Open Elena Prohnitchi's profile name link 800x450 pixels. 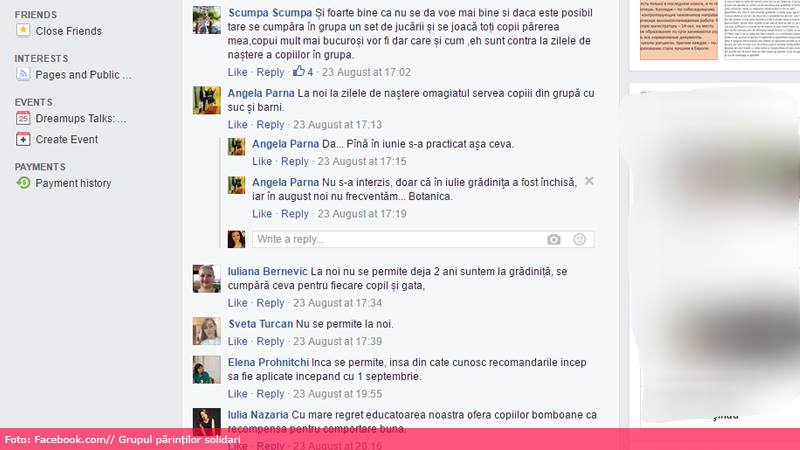coord(268,362)
